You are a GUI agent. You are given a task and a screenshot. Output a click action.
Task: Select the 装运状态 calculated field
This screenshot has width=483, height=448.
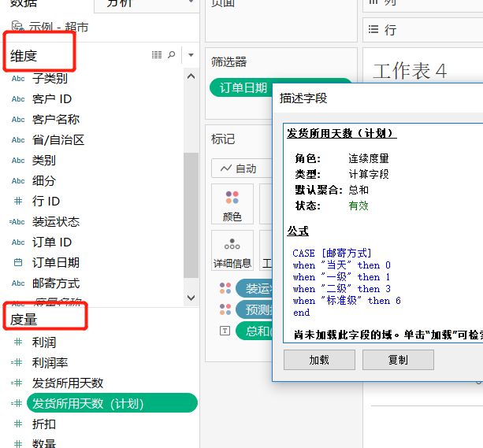56,222
